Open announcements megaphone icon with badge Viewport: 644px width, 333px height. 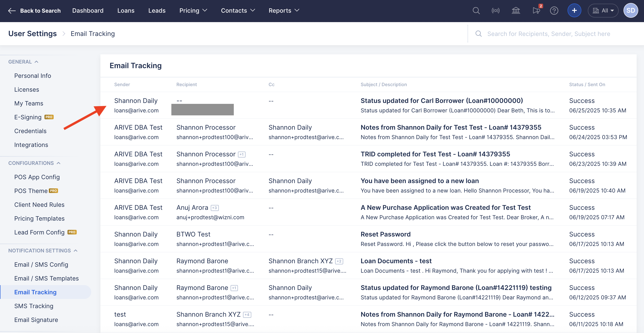click(536, 11)
